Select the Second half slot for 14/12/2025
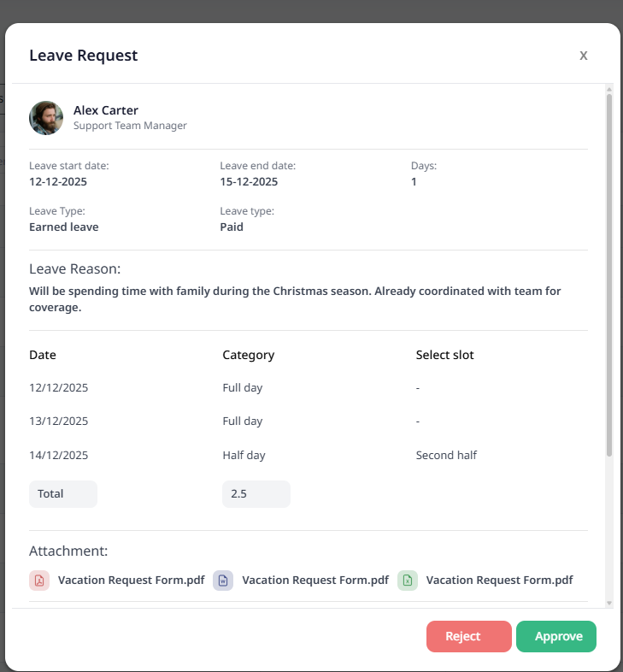 coord(446,455)
